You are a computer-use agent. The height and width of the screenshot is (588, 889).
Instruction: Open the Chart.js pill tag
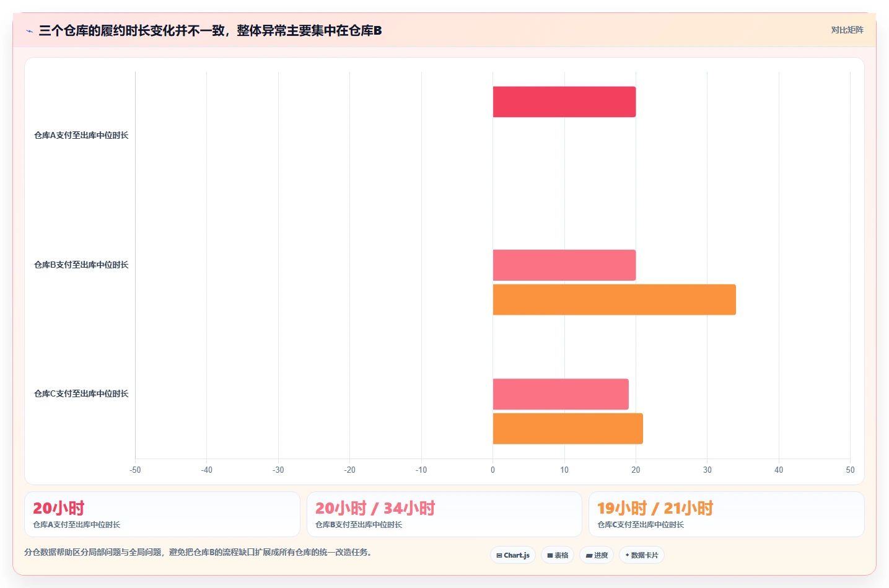point(513,555)
